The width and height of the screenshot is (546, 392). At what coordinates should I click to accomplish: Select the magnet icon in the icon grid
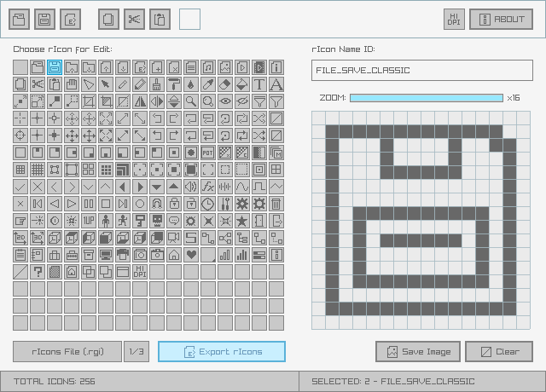pos(157,203)
